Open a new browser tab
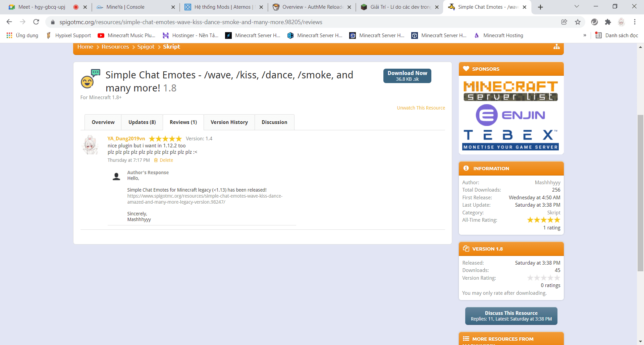This screenshot has width=644, height=345. pyautogui.click(x=540, y=7)
